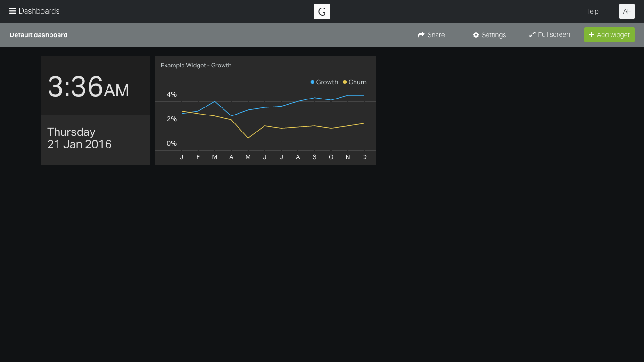Select the clock time widget
The height and width of the screenshot is (362, 644).
96,85
